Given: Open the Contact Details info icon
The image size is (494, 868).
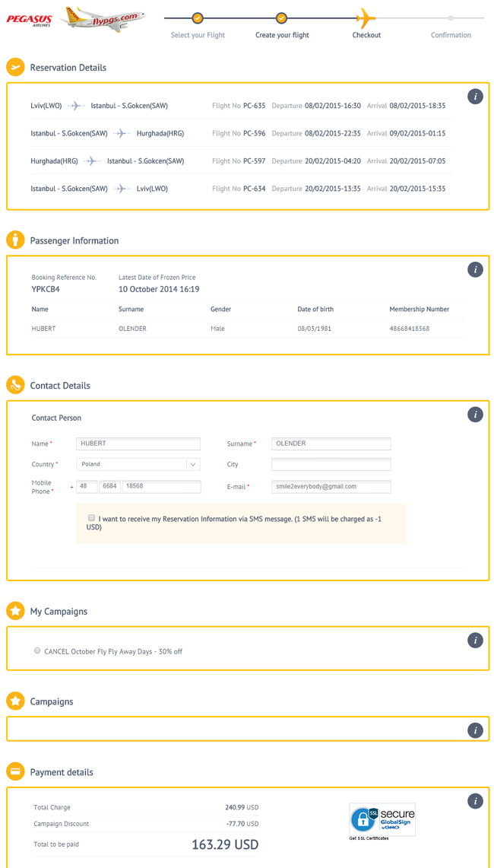Looking at the screenshot, I should coord(475,415).
